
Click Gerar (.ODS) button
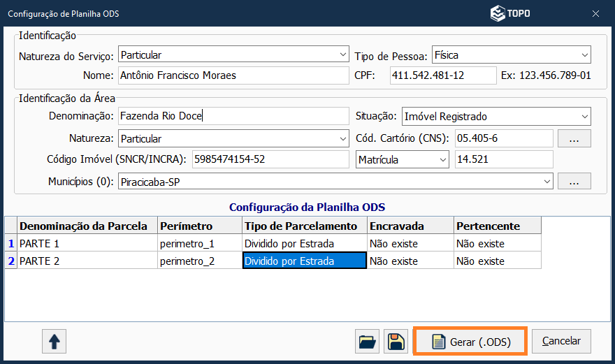pos(470,342)
